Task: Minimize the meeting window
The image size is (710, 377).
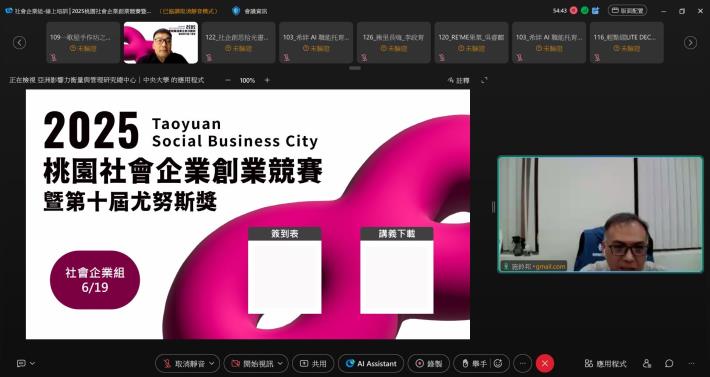Action: 664,11
